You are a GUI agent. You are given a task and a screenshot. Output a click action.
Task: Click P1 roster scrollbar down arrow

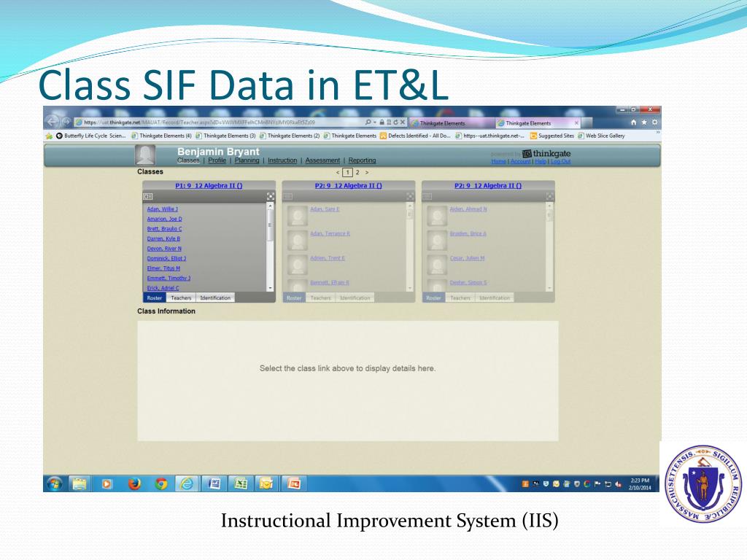click(270, 288)
